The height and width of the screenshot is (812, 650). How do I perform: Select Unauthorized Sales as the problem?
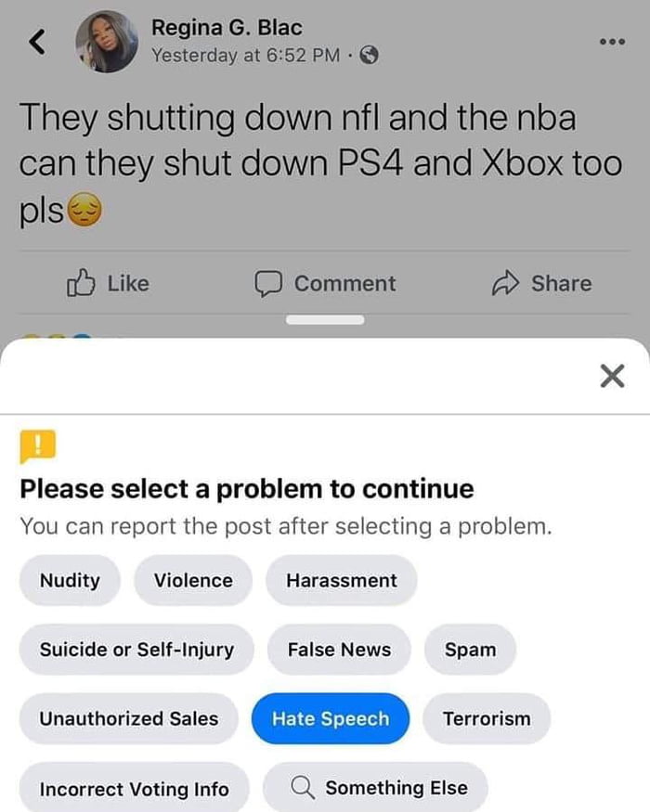point(129,718)
